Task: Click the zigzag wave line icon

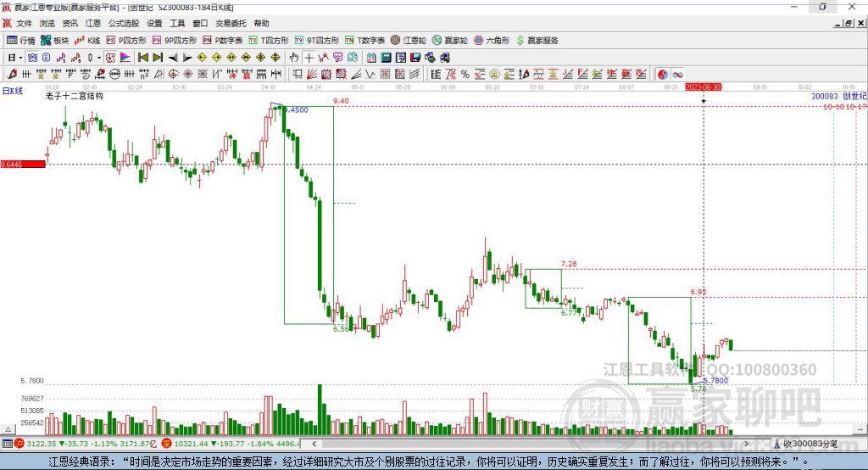Action: (370, 75)
